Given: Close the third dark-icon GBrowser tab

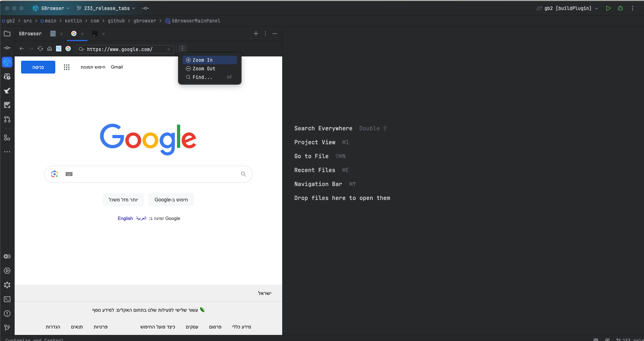Looking at the screenshot, I should (103, 34).
